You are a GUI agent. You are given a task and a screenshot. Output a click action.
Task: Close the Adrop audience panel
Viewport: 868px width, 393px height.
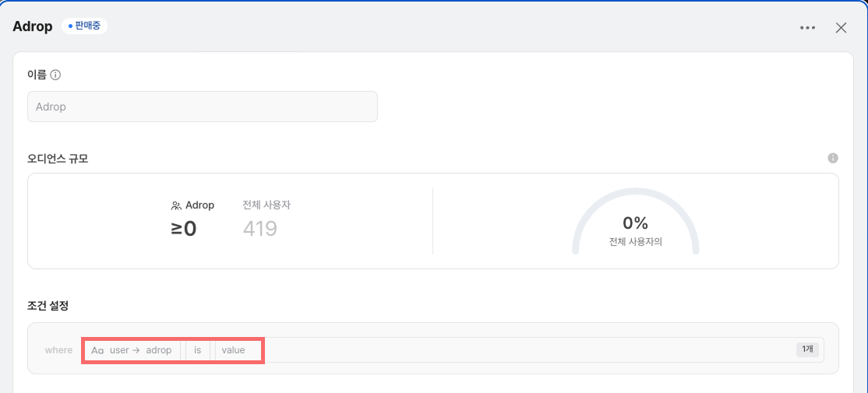pos(841,28)
